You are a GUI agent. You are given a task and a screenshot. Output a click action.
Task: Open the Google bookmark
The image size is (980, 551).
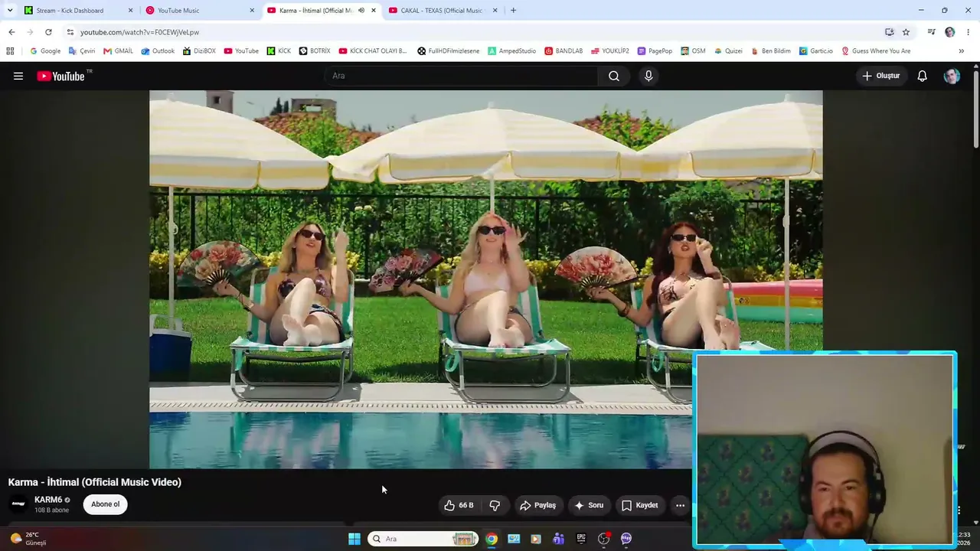pyautogui.click(x=45, y=51)
